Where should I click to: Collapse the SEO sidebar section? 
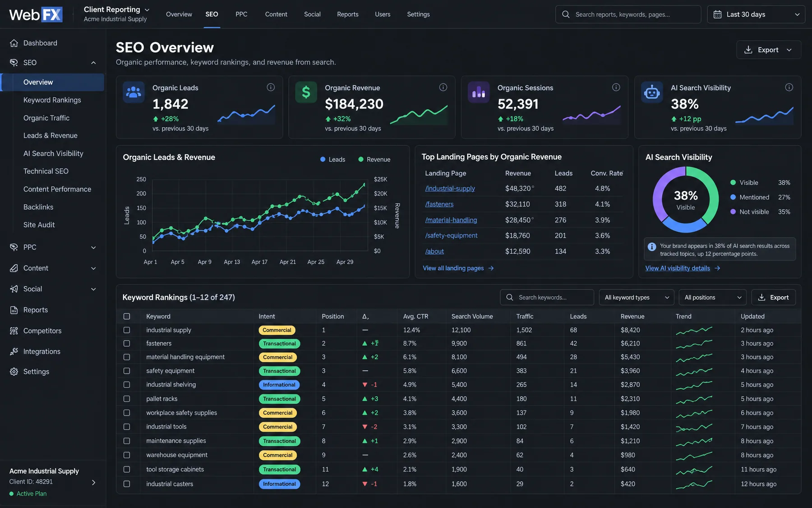[93, 63]
